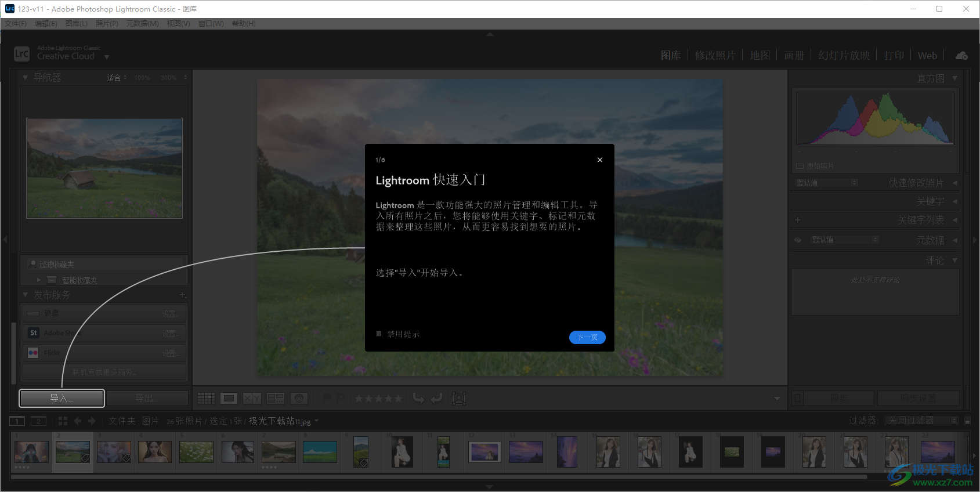
Task: Click the cloud sync status icon
Action: tap(961, 56)
